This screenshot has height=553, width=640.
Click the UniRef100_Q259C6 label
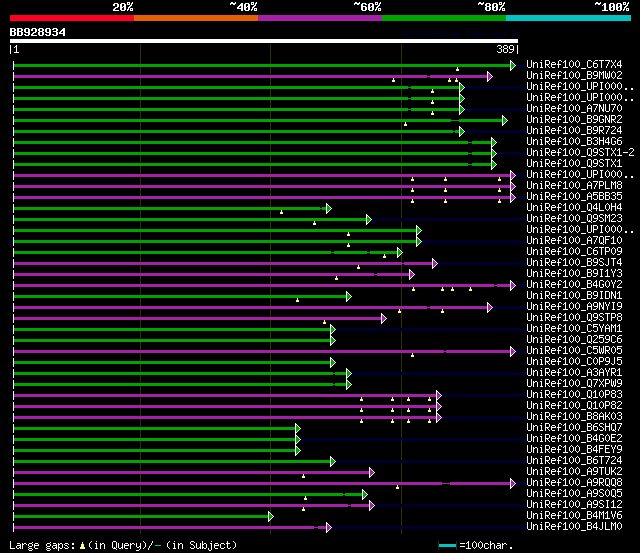click(574, 340)
